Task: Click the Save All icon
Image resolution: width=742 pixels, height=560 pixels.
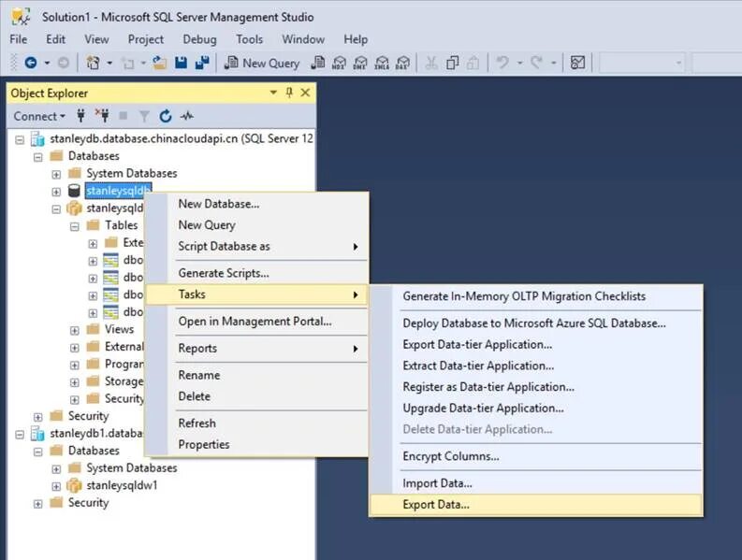Action: pos(202,63)
